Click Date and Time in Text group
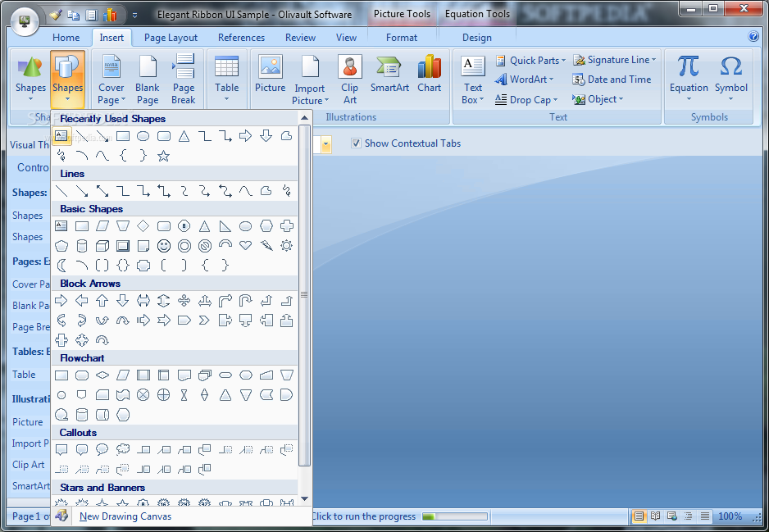 (x=612, y=80)
